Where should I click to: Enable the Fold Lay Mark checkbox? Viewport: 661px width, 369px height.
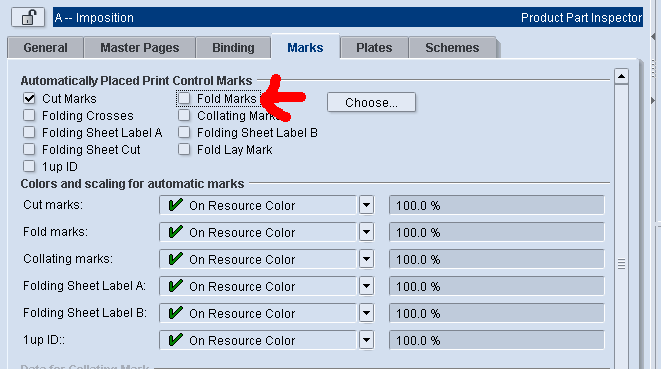(x=184, y=149)
